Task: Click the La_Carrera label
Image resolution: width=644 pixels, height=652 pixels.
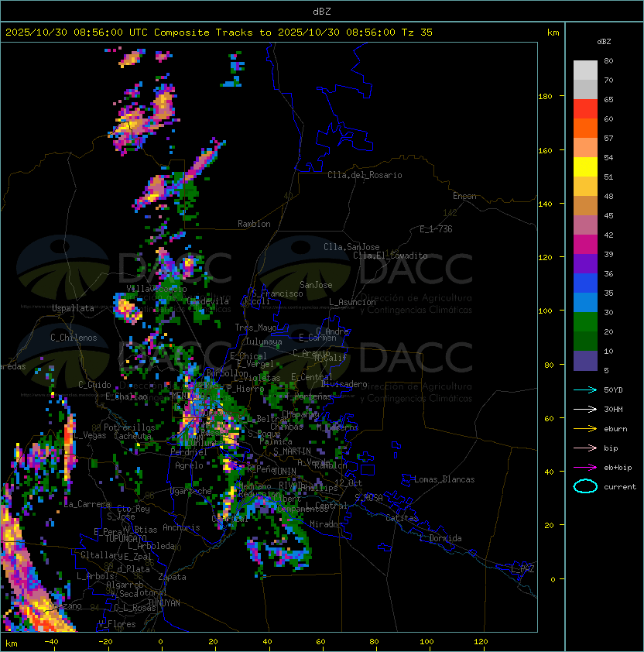Action: pos(87,504)
